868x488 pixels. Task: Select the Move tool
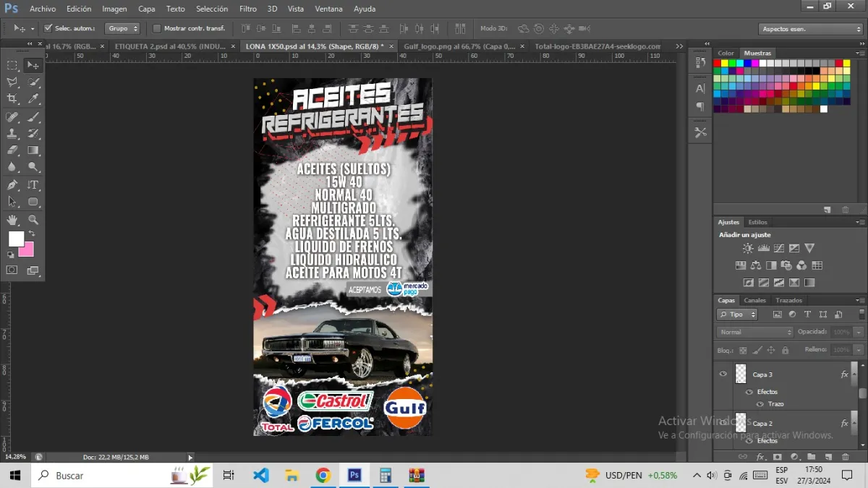[33, 65]
